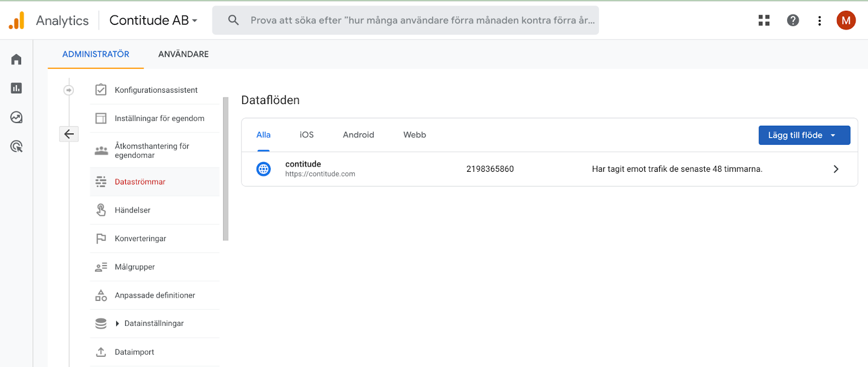Open the Lägg till flöde dropdown
Viewport: 868px width, 367px height.
click(x=804, y=135)
